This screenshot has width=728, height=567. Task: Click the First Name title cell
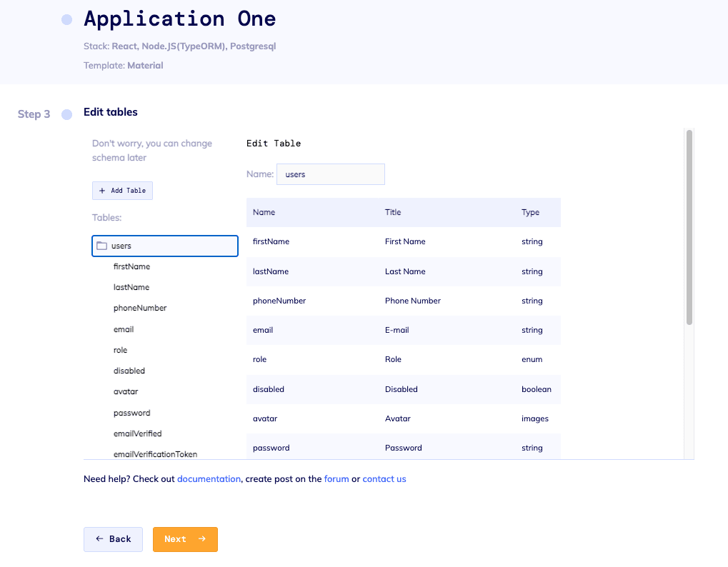[x=405, y=242]
